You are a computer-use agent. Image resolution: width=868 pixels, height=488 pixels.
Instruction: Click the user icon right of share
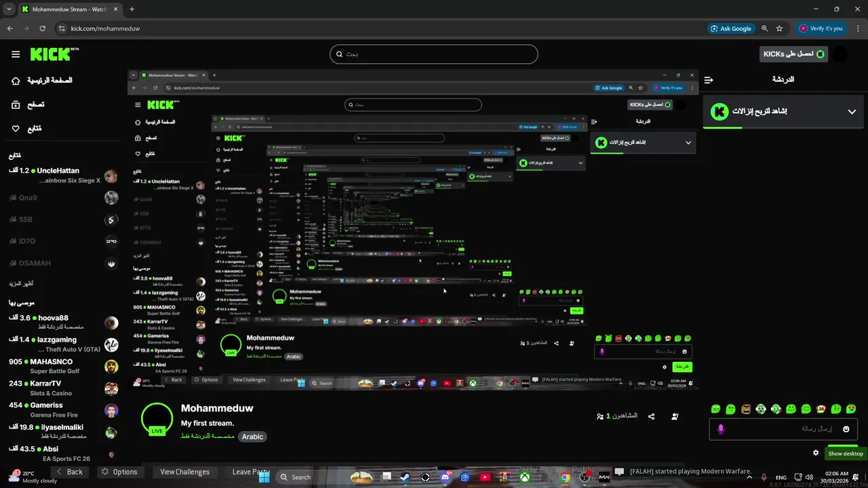click(675, 416)
